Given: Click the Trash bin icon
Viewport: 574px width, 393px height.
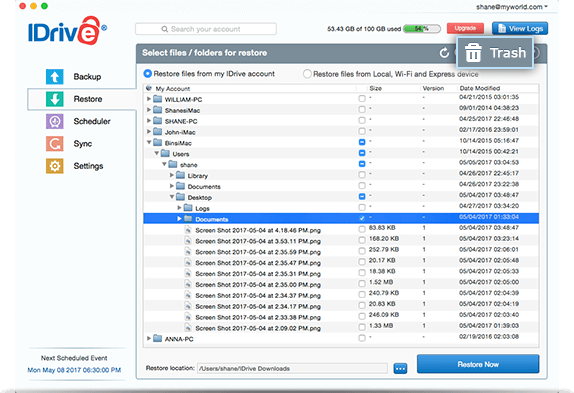Looking at the screenshot, I should coord(473,53).
